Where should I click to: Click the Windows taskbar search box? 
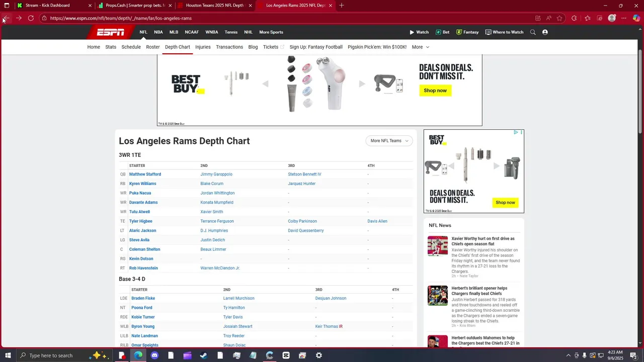click(x=65, y=355)
